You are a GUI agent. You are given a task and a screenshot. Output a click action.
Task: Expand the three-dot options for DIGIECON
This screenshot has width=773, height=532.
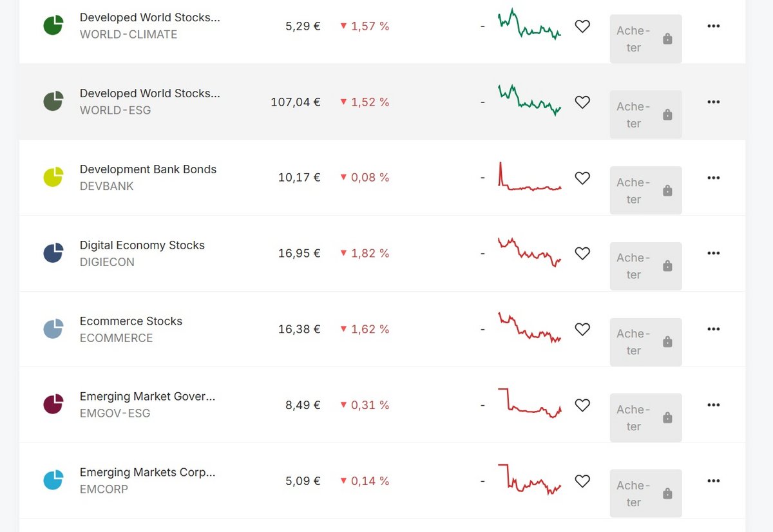point(714,253)
